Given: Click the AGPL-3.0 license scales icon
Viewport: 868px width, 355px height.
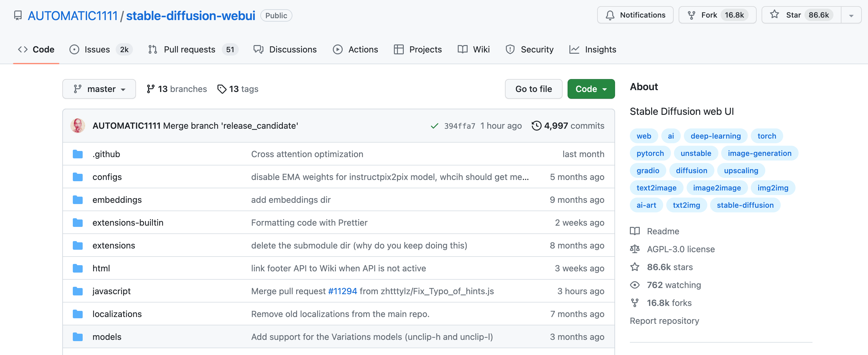Looking at the screenshot, I should (635, 249).
